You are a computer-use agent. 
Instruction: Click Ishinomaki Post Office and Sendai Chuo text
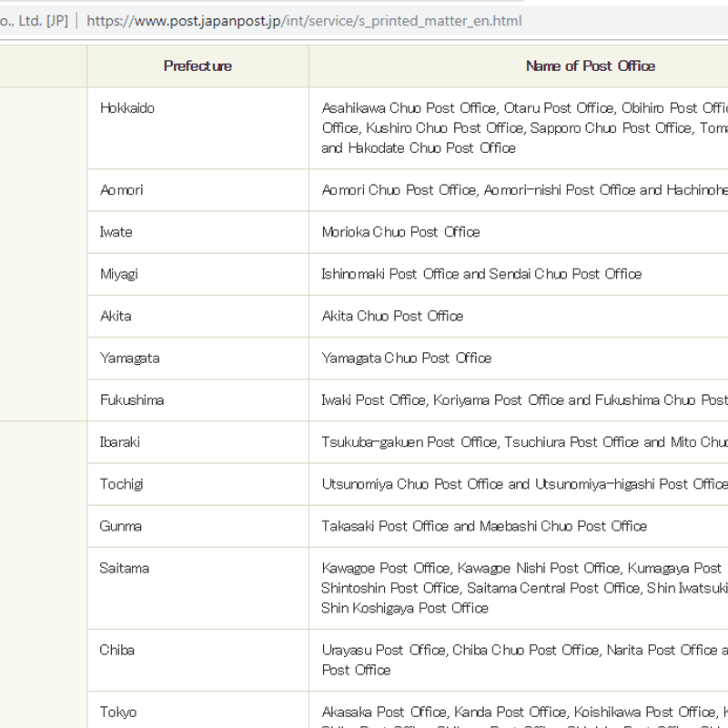tap(481, 274)
